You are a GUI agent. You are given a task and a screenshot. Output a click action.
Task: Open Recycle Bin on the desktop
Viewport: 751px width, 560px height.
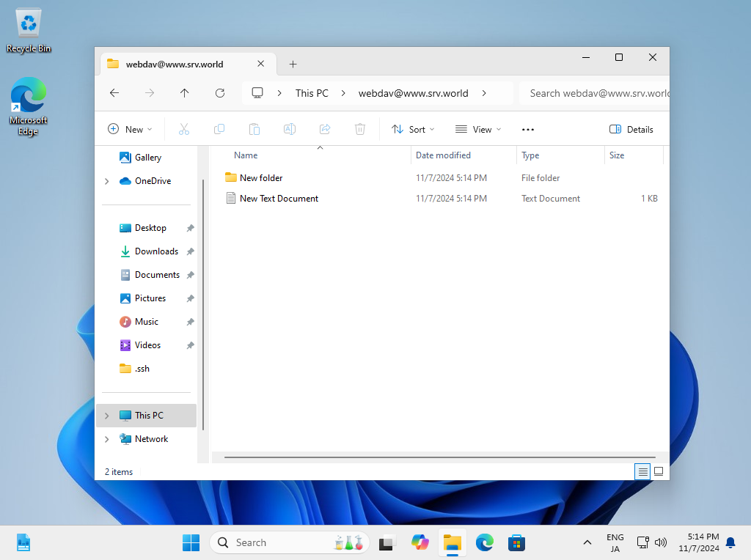tap(29, 31)
